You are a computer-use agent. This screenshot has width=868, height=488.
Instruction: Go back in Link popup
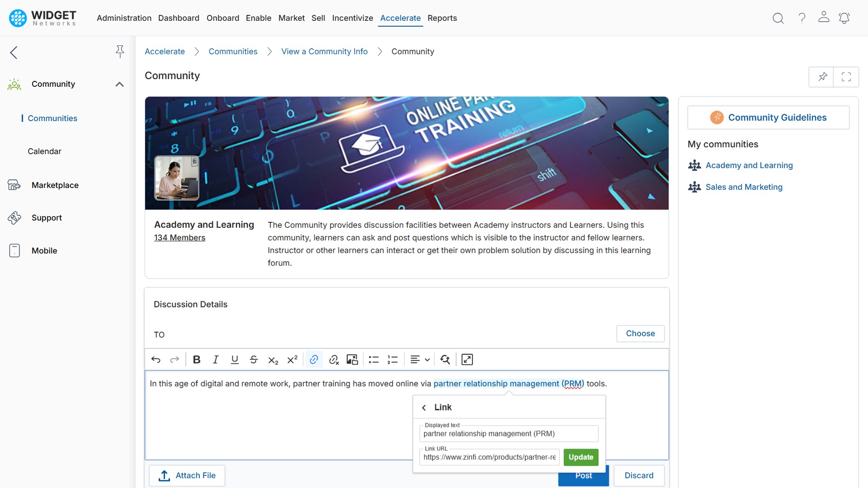tap(424, 408)
